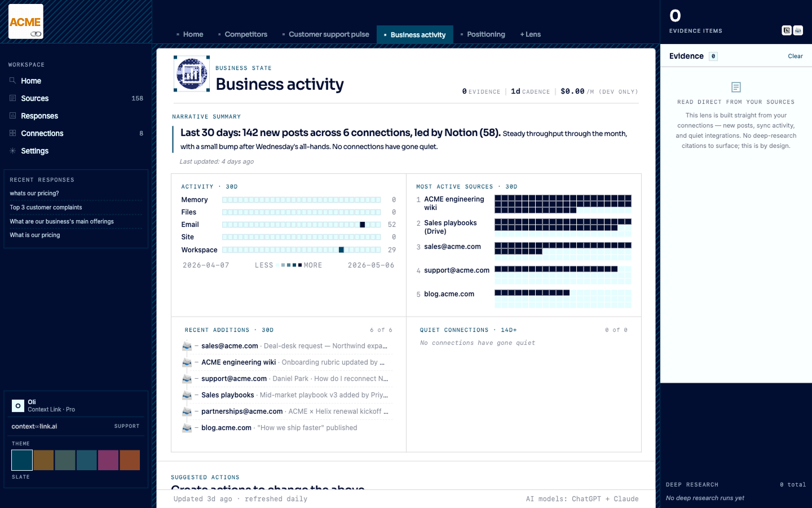Image resolution: width=812 pixels, height=508 pixels.
Task: Open Settings in the workspace sidebar
Action: pyautogui.click(x=76, y=151)
